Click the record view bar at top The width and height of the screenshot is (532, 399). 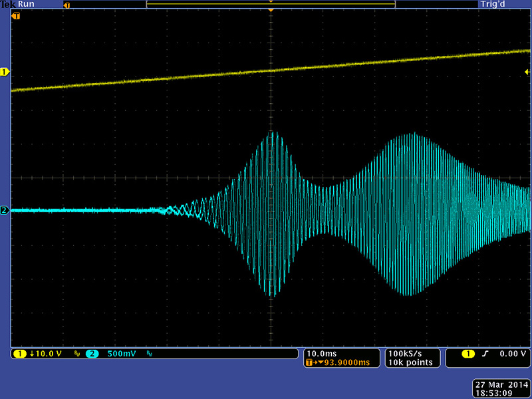coord(271,4)
